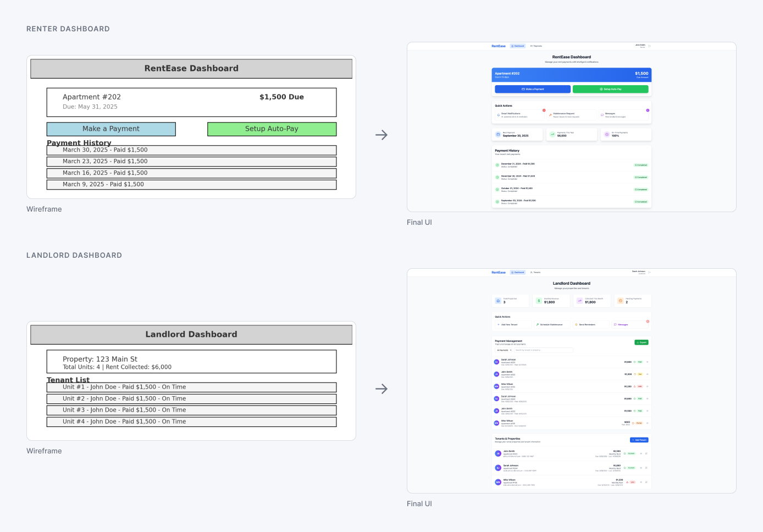
Task: Click the "Property: 123 Main St" text
Action: [x=100, y=359]
